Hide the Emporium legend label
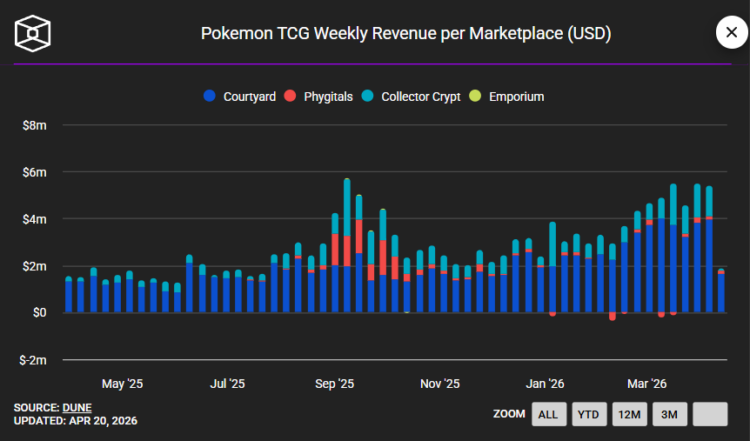The image size is (750, 441). [516, 97]
